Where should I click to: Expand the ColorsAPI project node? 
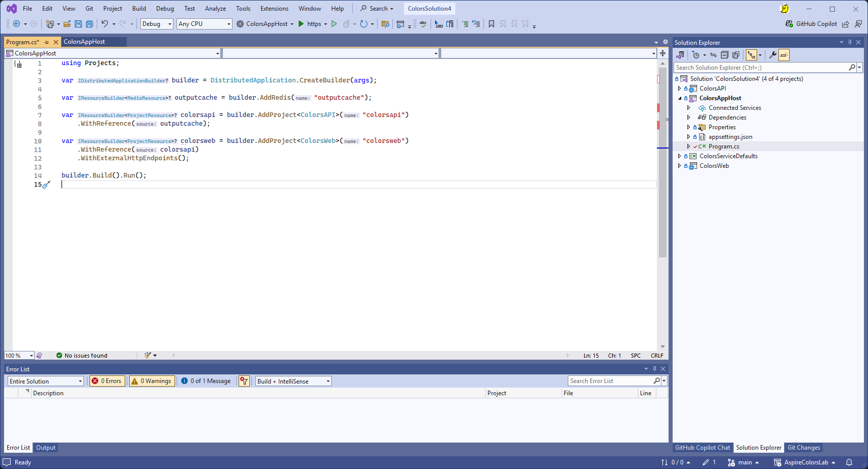(680, 89)
